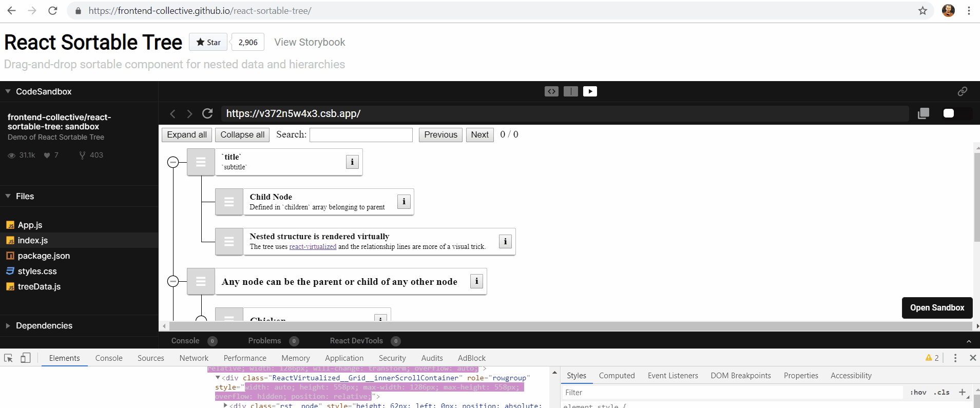Collapse the CodeSandbox sidebar section
This screenshot has height=408, width=980.
(x=8, y=91)
